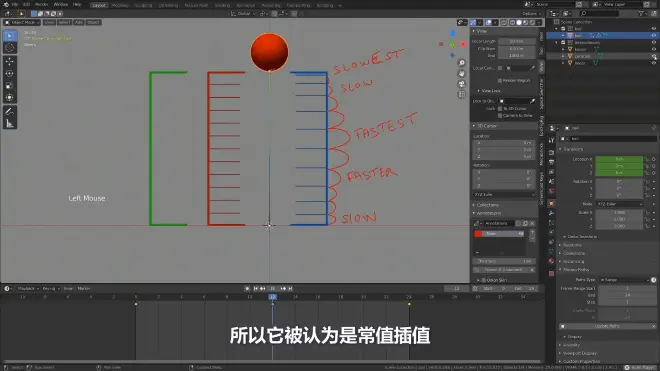Choose the Annotate pencil tool
The image size is (660, 371).
(9, 112)
